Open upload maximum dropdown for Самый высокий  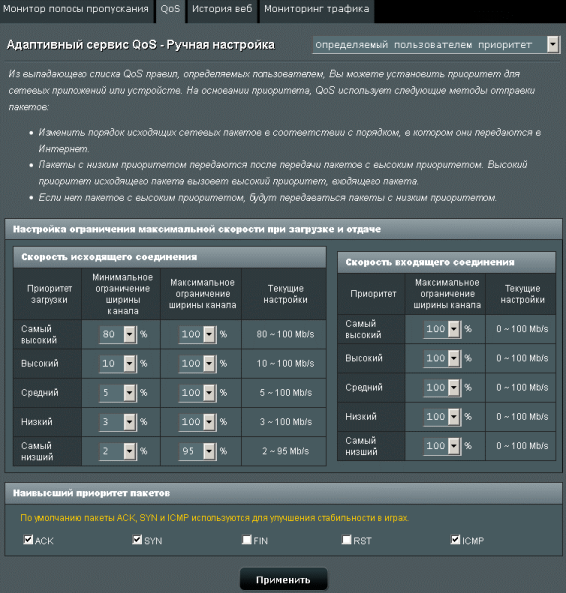(x=197, y=334)
